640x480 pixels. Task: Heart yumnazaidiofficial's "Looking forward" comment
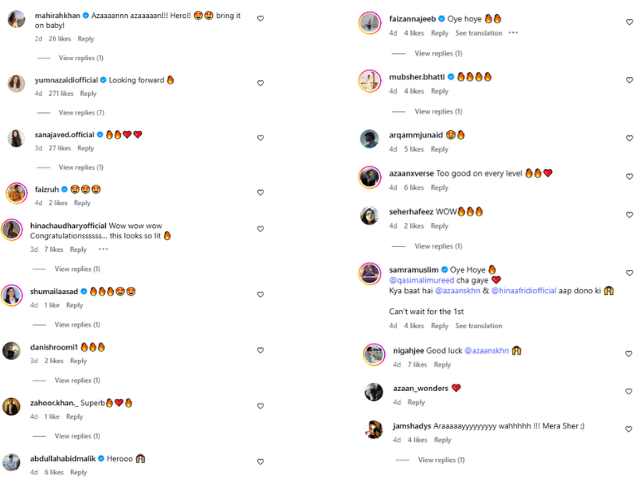tap(261, 79)
